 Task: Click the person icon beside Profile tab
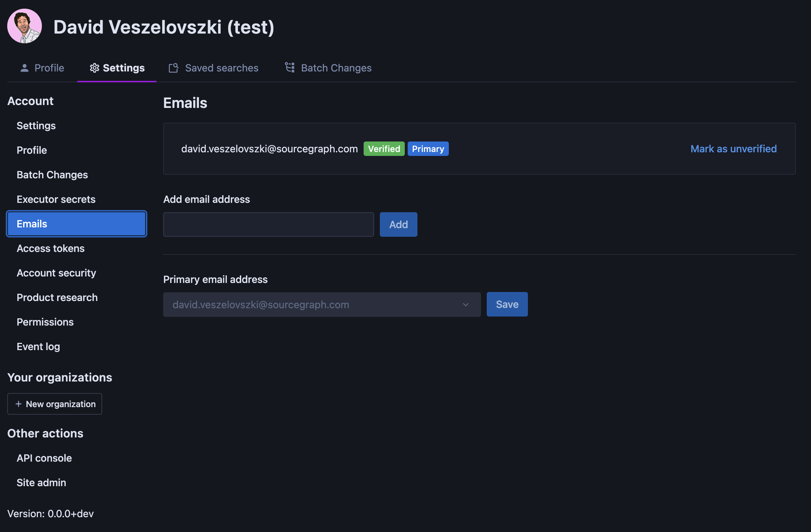click(x=25, y=68)
